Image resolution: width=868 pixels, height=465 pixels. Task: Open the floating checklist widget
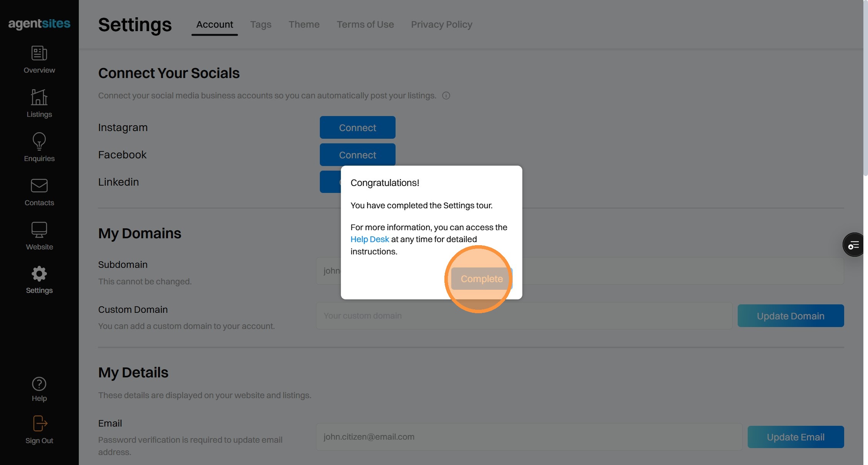coord(854,245)
